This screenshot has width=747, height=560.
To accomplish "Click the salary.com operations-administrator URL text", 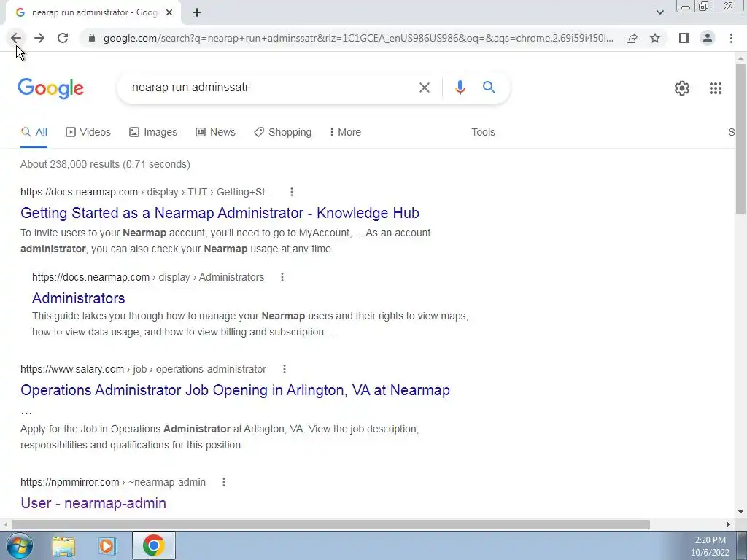I will tap(143, 369).
